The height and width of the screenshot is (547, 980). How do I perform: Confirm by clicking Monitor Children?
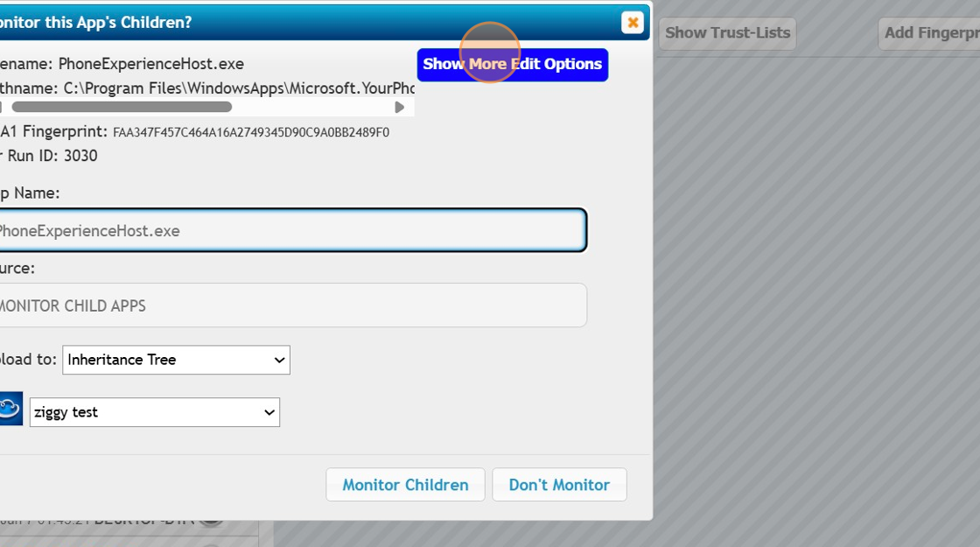pyautogui.click(x=405, y=484)
